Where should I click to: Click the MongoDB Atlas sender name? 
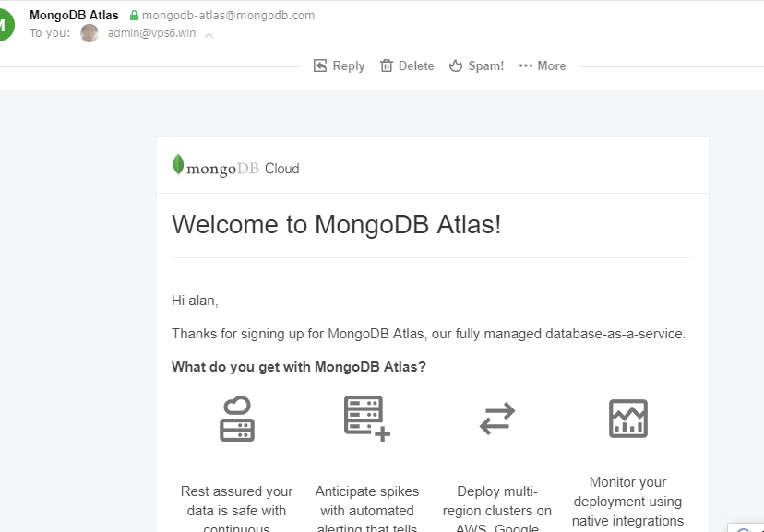pos(74,15)
